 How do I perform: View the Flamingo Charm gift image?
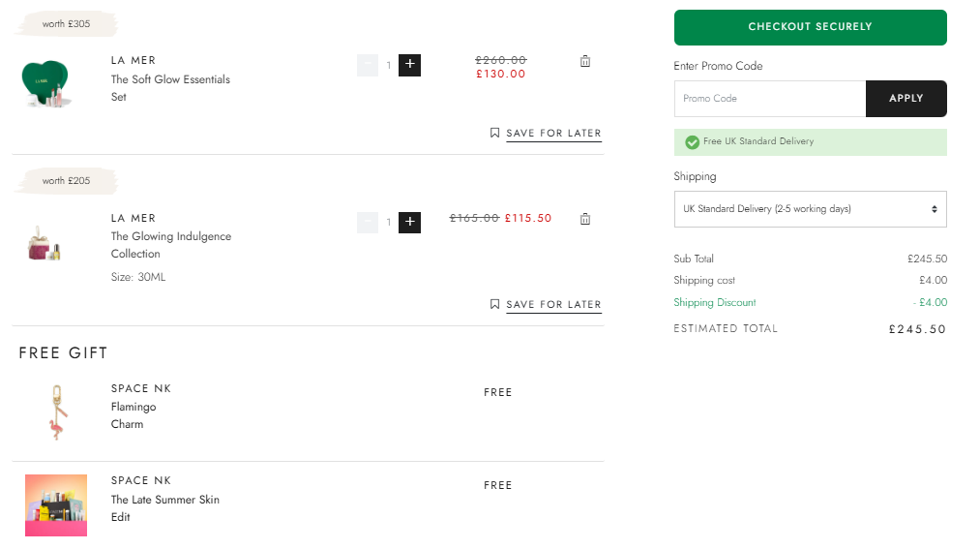click(57, 412)
